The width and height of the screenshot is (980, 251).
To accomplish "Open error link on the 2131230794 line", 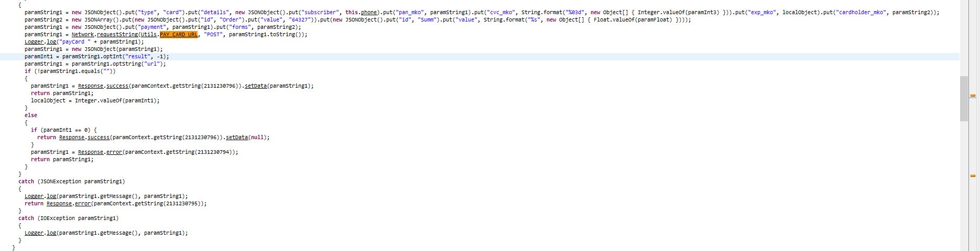I will click(114, 152).
